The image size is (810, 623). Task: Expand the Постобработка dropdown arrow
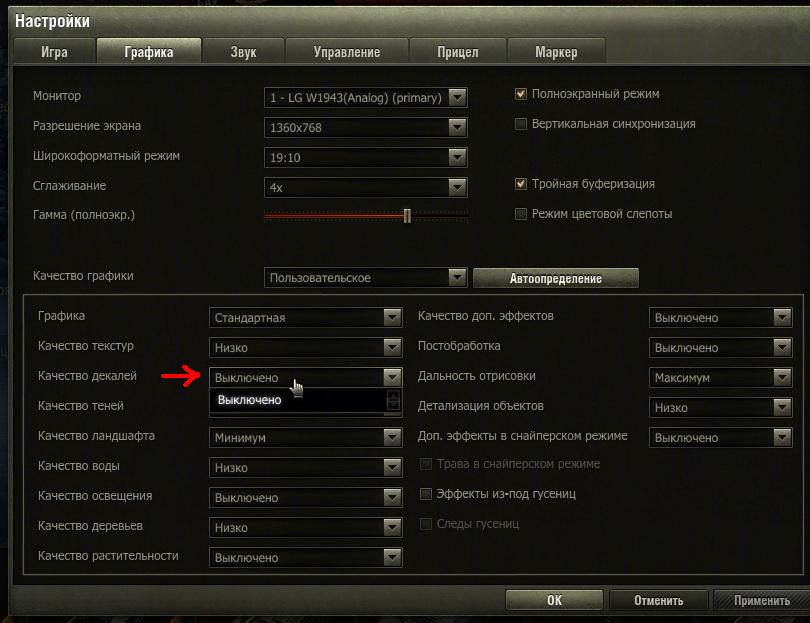(783, 347)
